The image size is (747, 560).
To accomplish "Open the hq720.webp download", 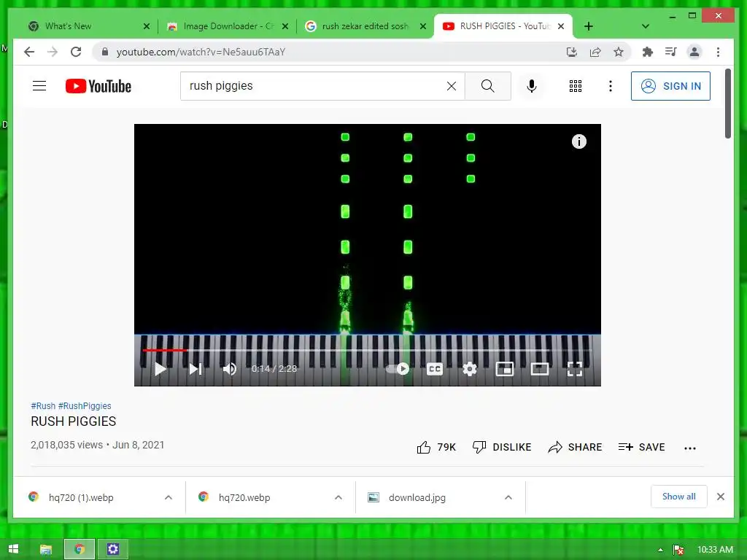I will tap(244, 497).
